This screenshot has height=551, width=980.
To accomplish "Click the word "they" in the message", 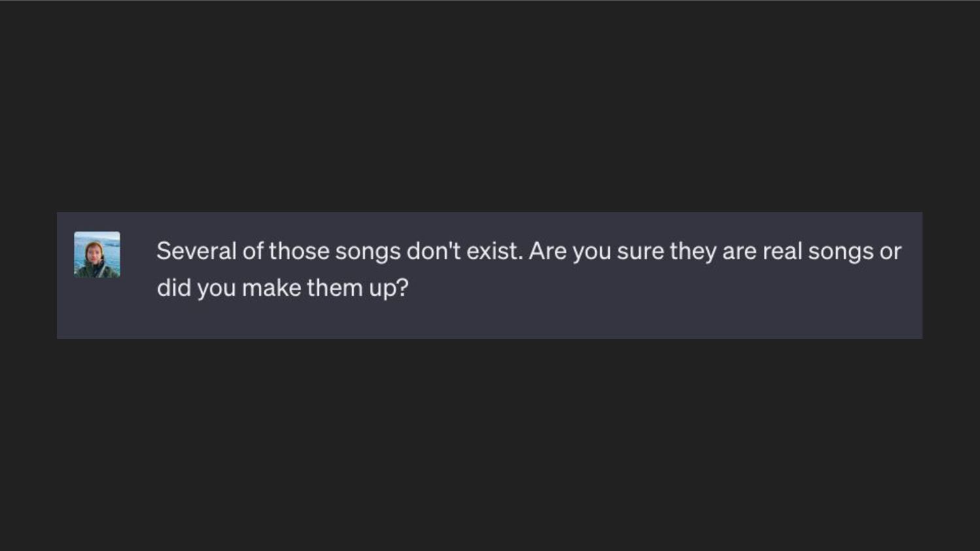I will [693, 251].
